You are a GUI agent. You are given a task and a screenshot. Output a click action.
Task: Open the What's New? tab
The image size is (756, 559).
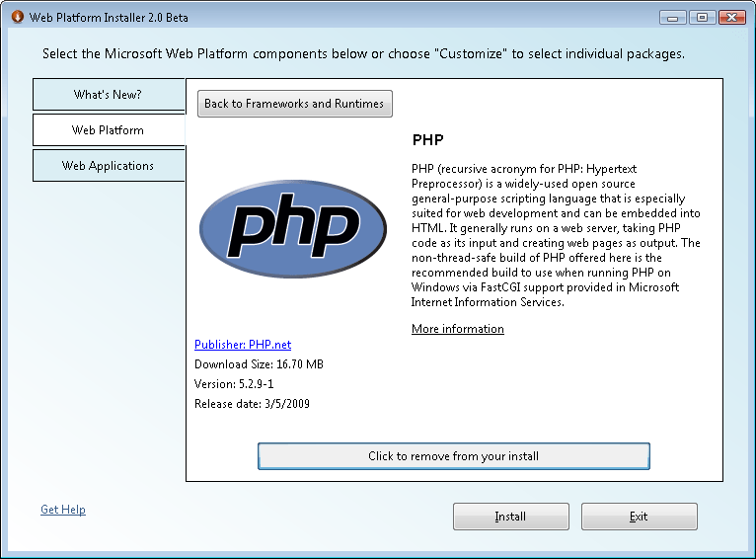[109, 95]
